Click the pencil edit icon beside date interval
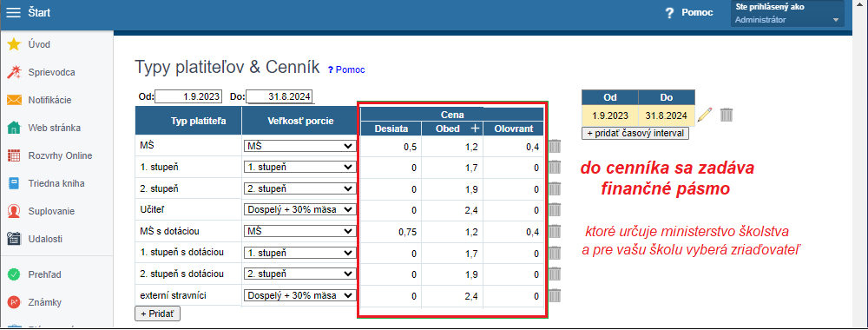The width and height of the screenshot is (868, 330). click(x=705, y=115)
